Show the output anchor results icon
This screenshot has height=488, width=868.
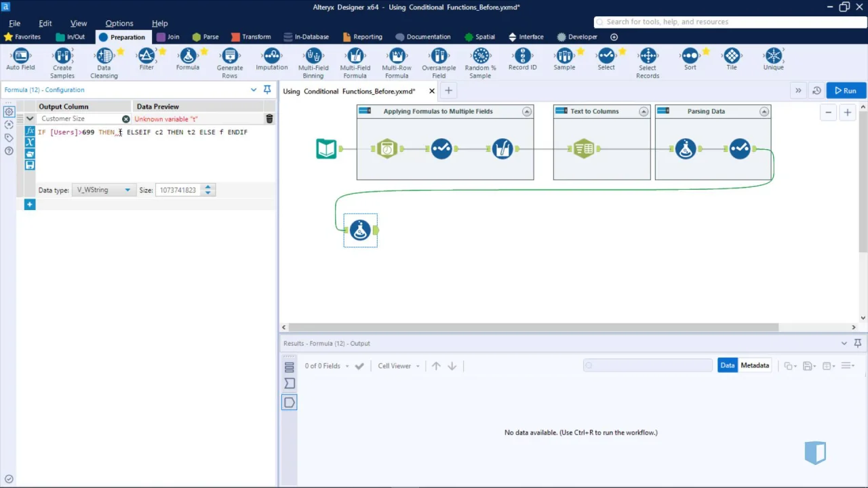tap(290, 403)
